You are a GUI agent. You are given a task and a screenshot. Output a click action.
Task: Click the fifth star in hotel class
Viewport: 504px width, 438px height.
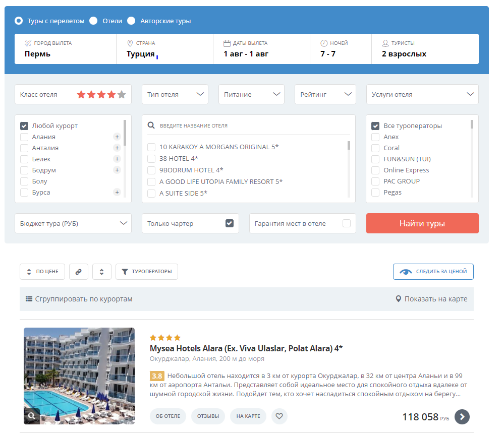tap(122, 94)
